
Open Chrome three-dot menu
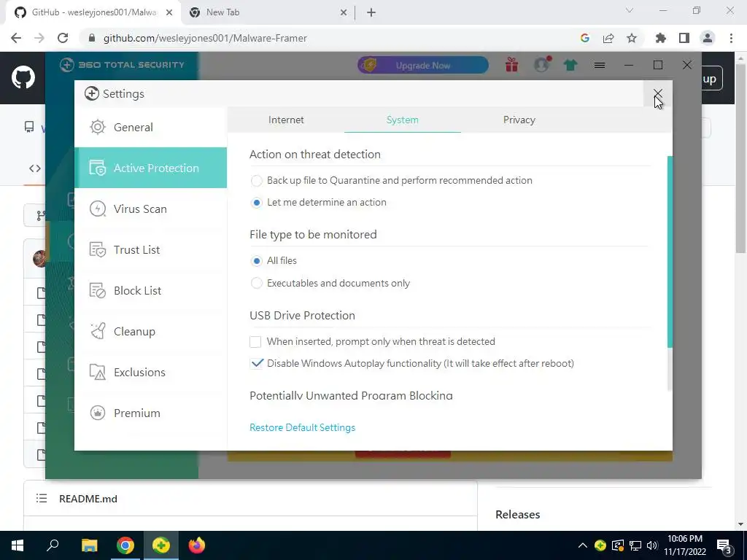point(731,38)
